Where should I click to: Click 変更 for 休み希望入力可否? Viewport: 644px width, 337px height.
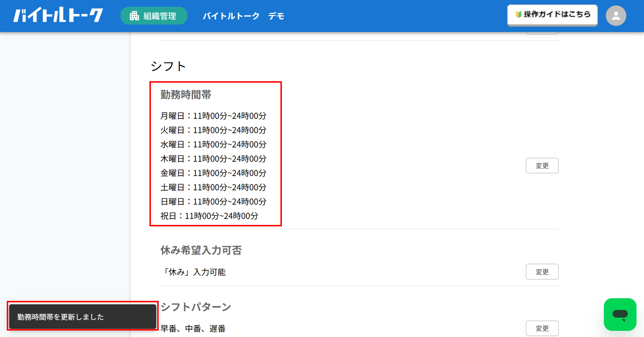[x=542, y=272]
